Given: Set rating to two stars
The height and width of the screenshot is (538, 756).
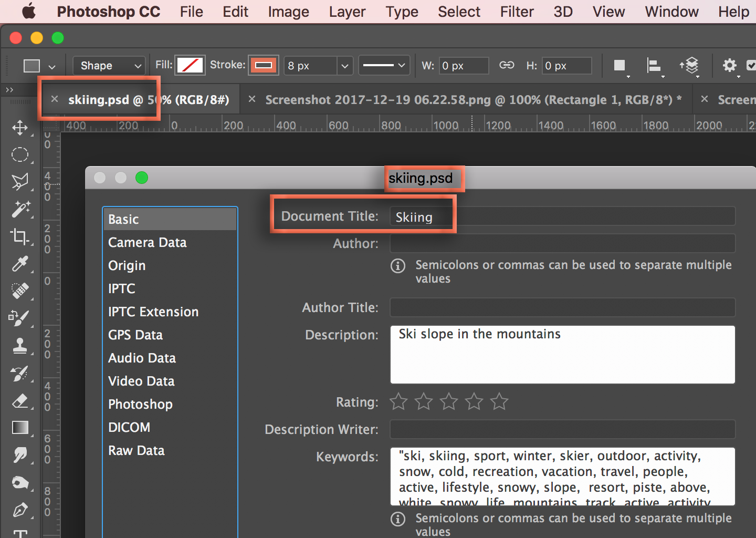Looking at the screenshot, I should pos(424,402).
